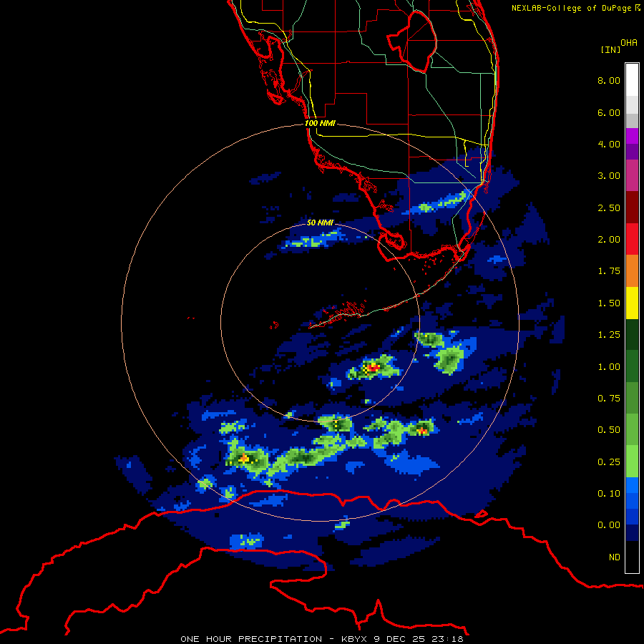Screen dimensions: 644x644
Task: Pick the orange swatch in the color scale
Action: pos(632,271)
